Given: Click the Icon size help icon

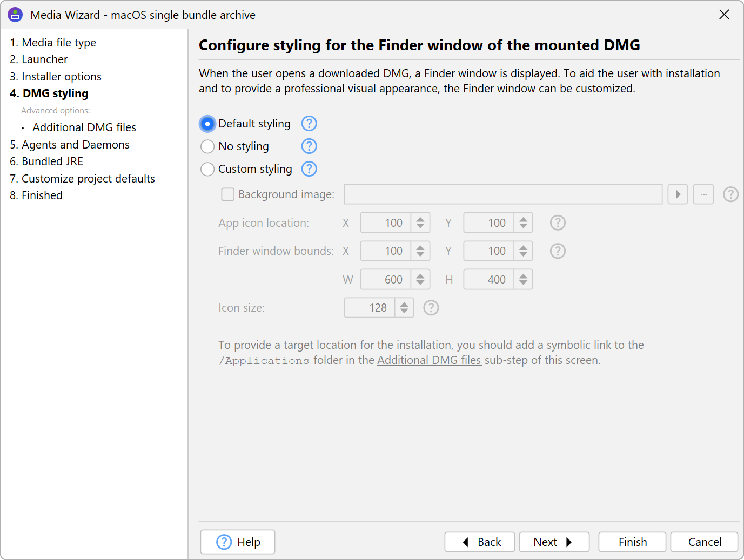Looking at the screenshot, I should pyautogui.click(x=431, y=308).
